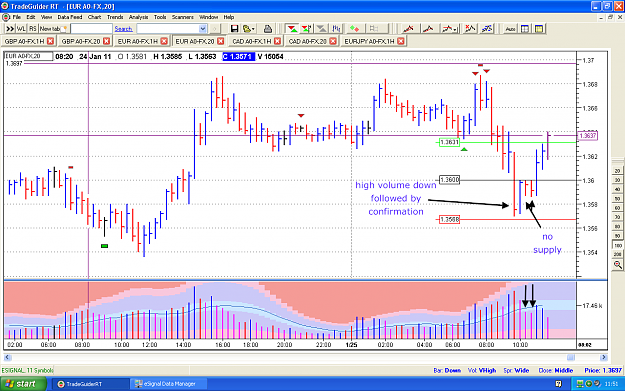Open the File menu
Viewport: 625px width, 391px height.
click(x=16, y=17)
